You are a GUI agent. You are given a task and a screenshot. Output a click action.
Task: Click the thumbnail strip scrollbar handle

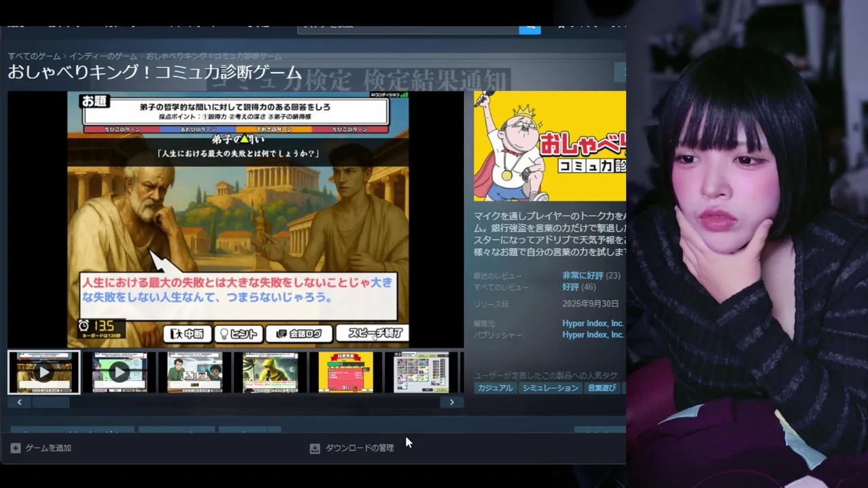coord(51,403)
